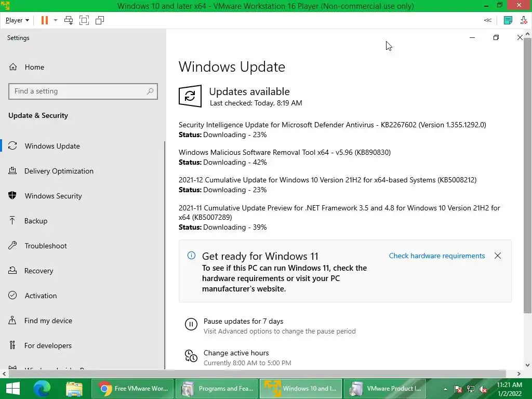Click the muted volume tray icon
This screenshot has width=532, height=399.
(x=483, y=389)
